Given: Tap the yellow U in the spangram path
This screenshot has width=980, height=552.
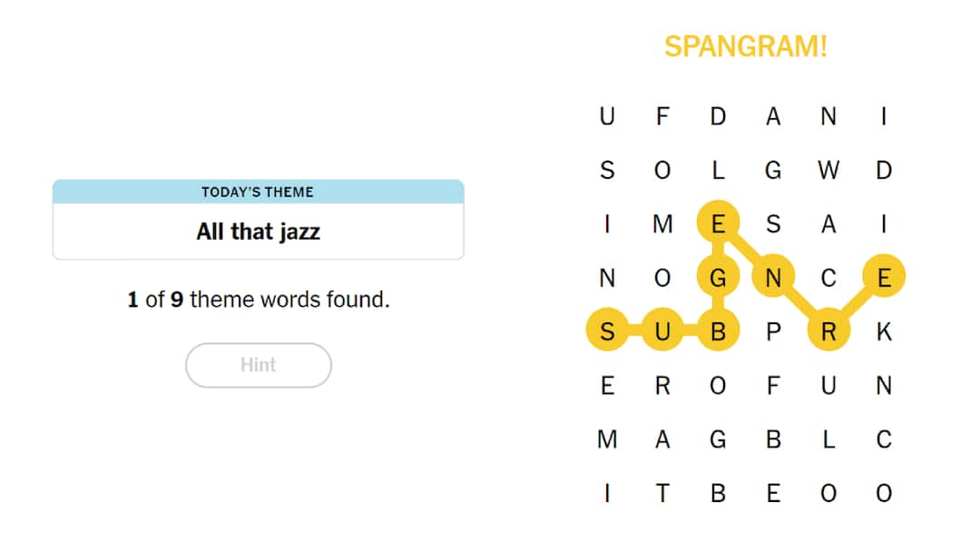Looking at the screenshot, I should click(662, 331).
